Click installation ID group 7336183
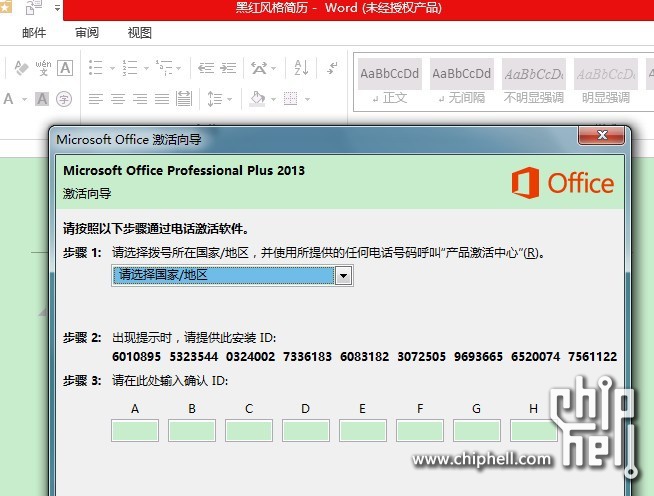Viewport: 654px width, 496px height. tap(307, 357)
